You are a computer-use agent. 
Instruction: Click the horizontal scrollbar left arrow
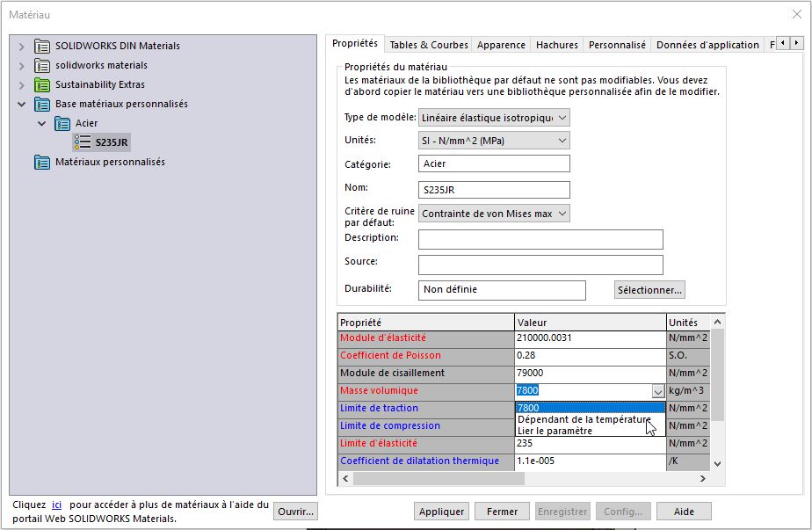pyautogui.click(x=345, y=479)
